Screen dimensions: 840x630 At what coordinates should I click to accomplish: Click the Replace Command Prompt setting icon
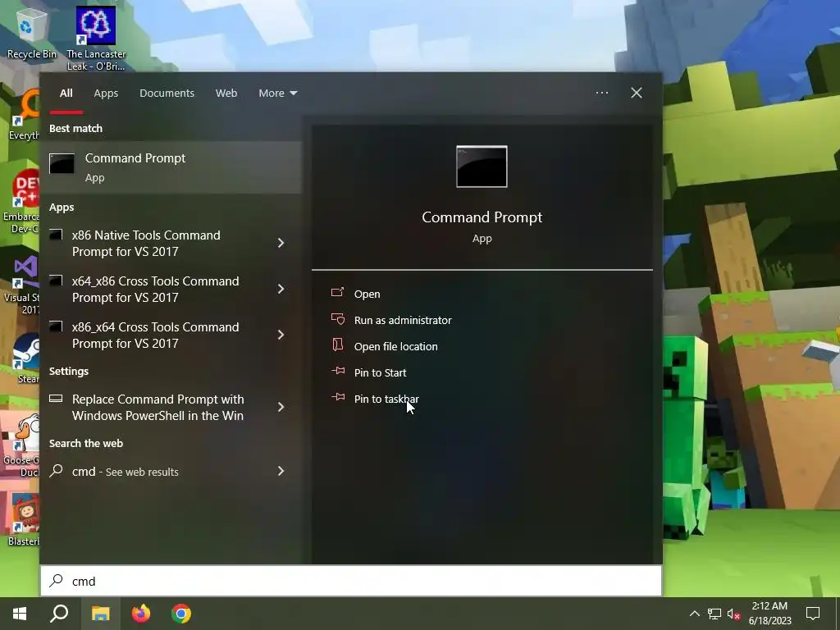[x=57, y=399]
